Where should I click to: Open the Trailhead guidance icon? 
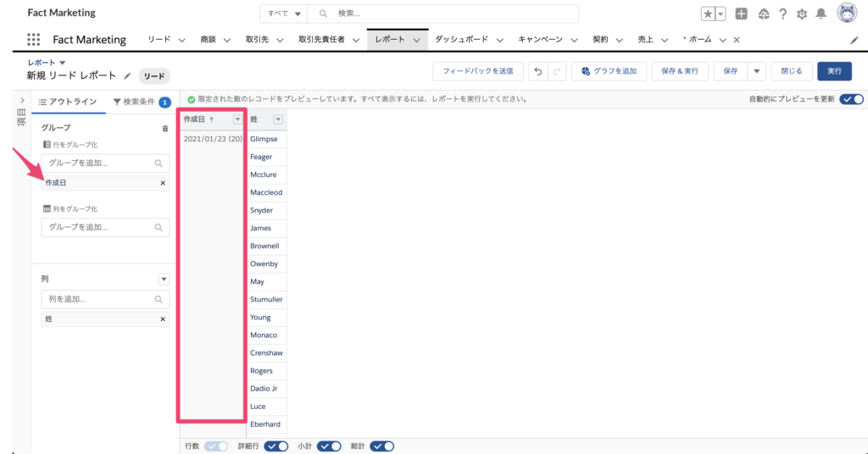[764, 14]
